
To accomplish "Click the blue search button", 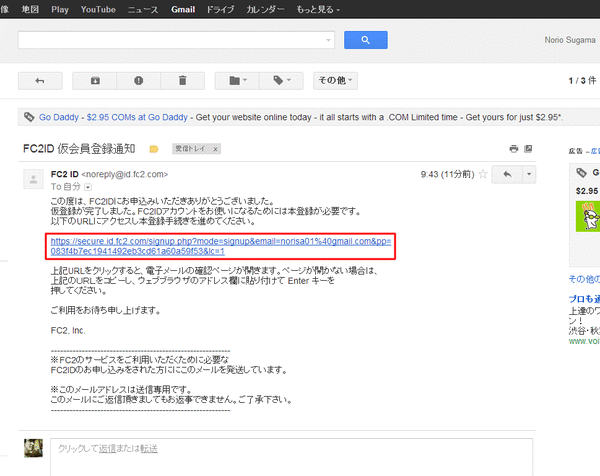I will (x=365, y=40).
